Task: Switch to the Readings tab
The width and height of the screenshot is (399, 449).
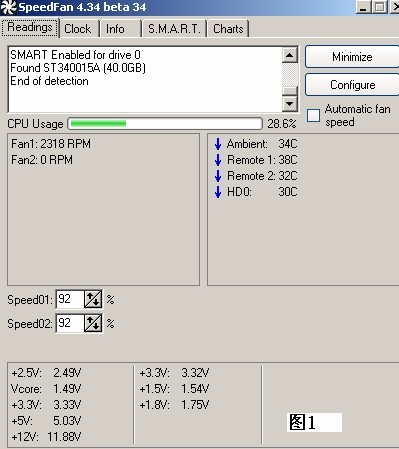Action: click(x=30, y=27)
